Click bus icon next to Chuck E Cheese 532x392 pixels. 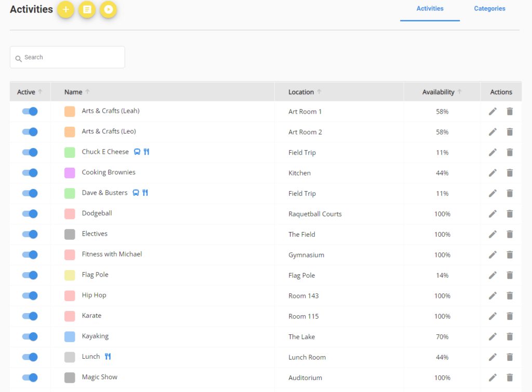point(137,152)
